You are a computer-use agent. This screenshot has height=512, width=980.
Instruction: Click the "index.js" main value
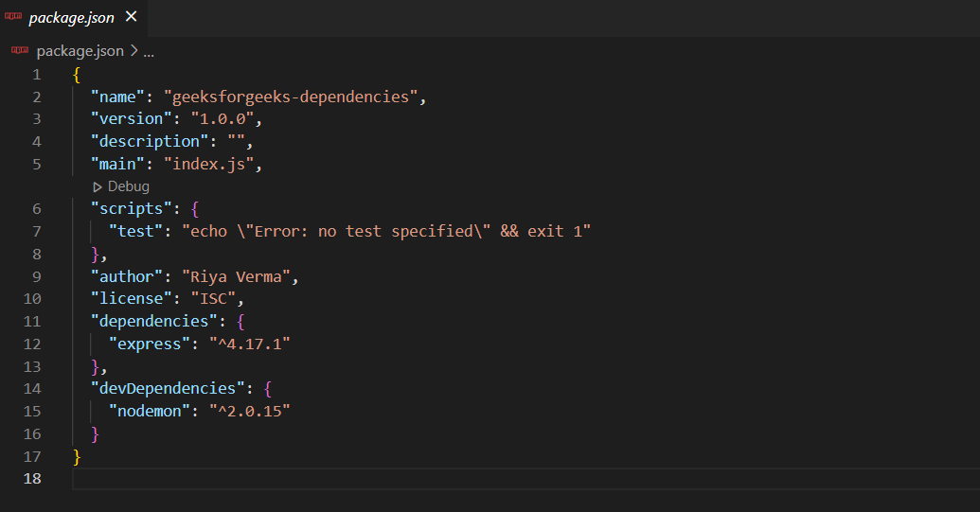(x=212, y=164)
